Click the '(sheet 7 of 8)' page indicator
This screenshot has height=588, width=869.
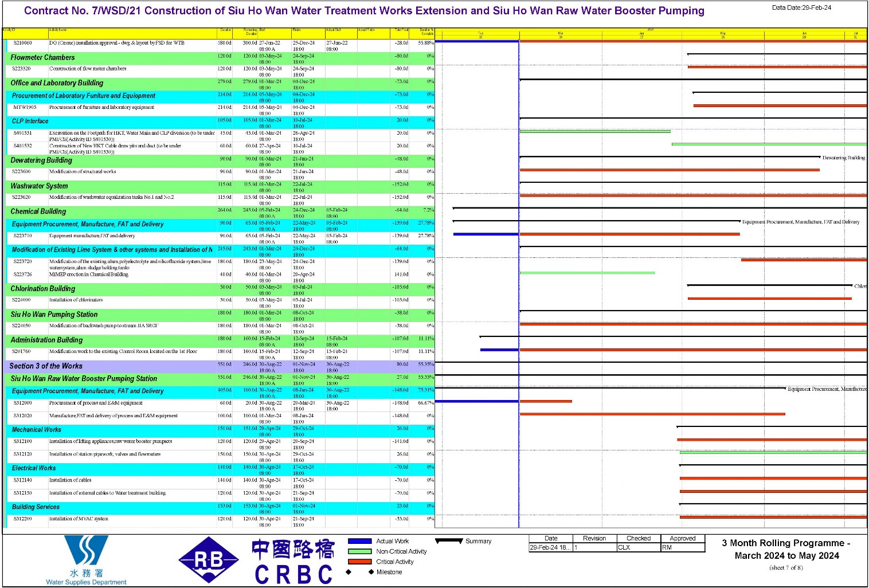point(786,568)
